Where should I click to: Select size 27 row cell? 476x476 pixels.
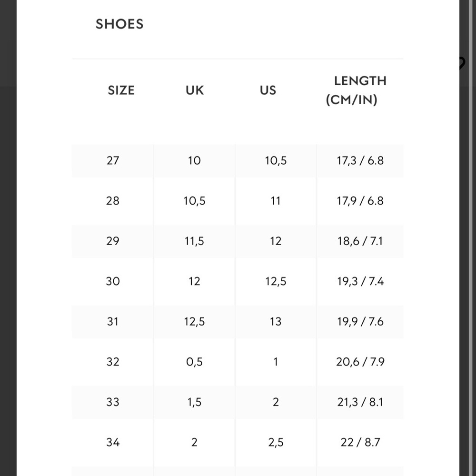pyautogui.click(x=113, y=160)
